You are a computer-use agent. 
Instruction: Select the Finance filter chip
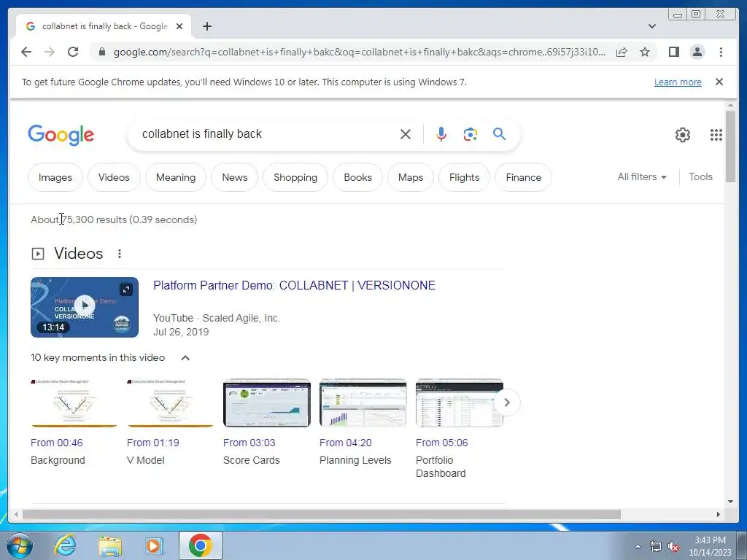tap(524, 177)
